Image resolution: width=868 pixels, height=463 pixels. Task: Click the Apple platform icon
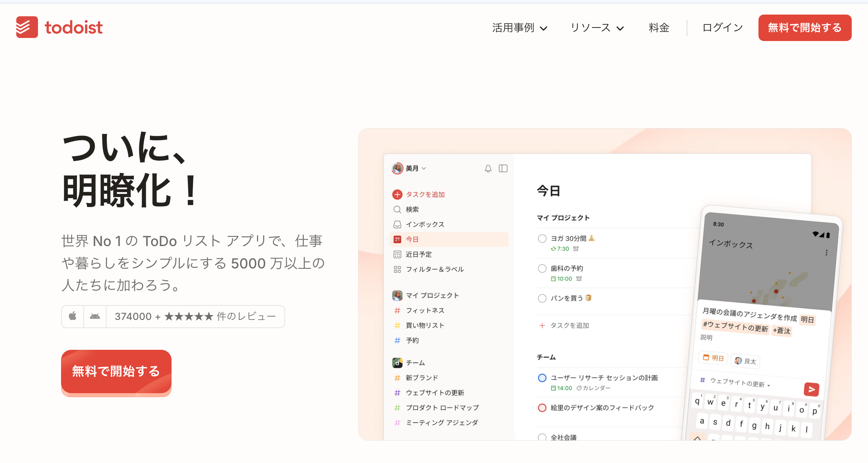[73, 316]
